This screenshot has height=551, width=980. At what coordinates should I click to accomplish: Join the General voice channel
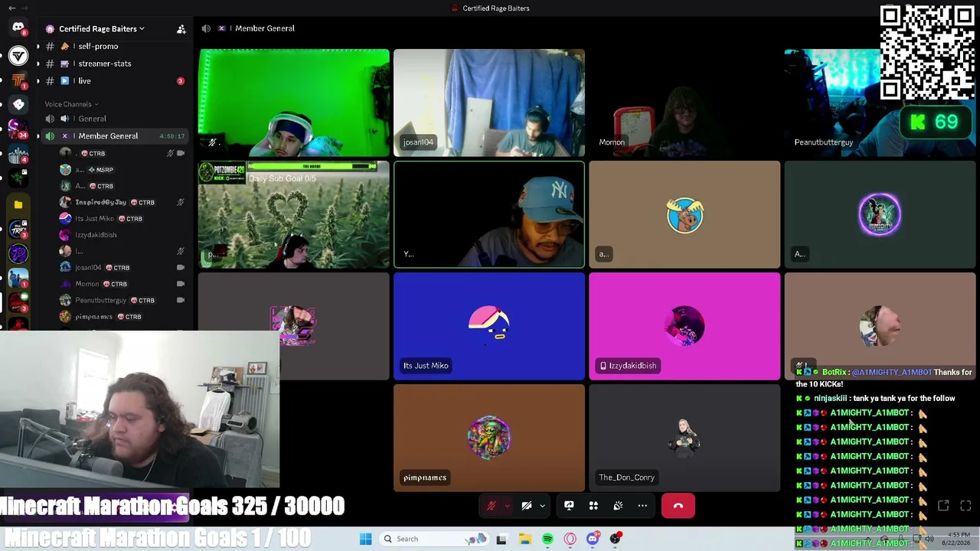115,119
